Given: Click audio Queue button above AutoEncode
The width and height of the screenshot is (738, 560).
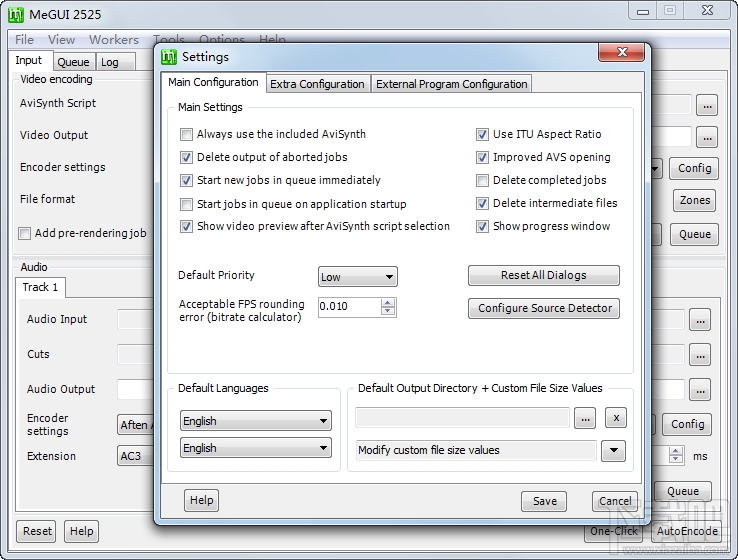Looking at the screenshot, I should click(683, 491).
